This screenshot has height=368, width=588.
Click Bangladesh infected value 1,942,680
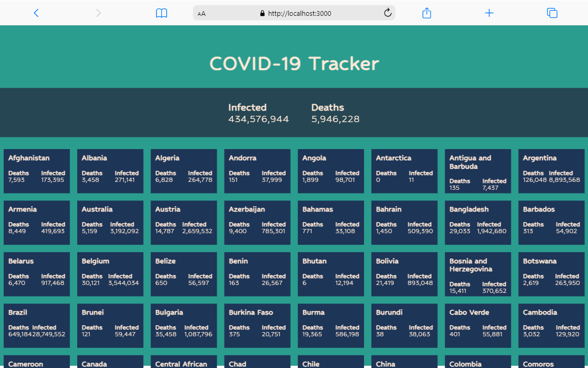pos(492,232)
